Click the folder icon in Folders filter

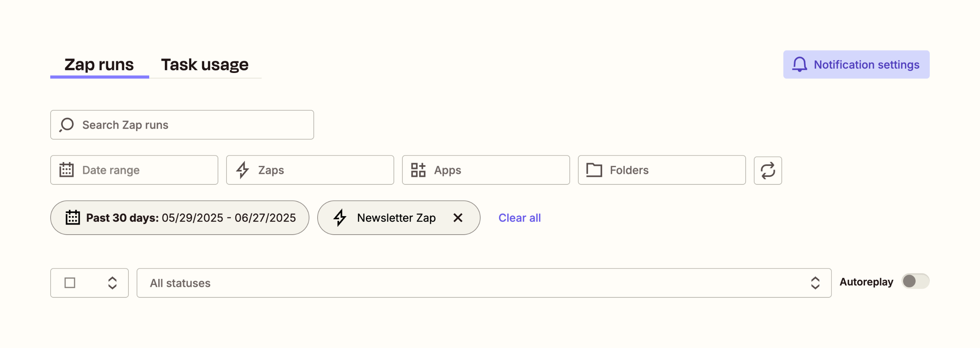[594, 170]
